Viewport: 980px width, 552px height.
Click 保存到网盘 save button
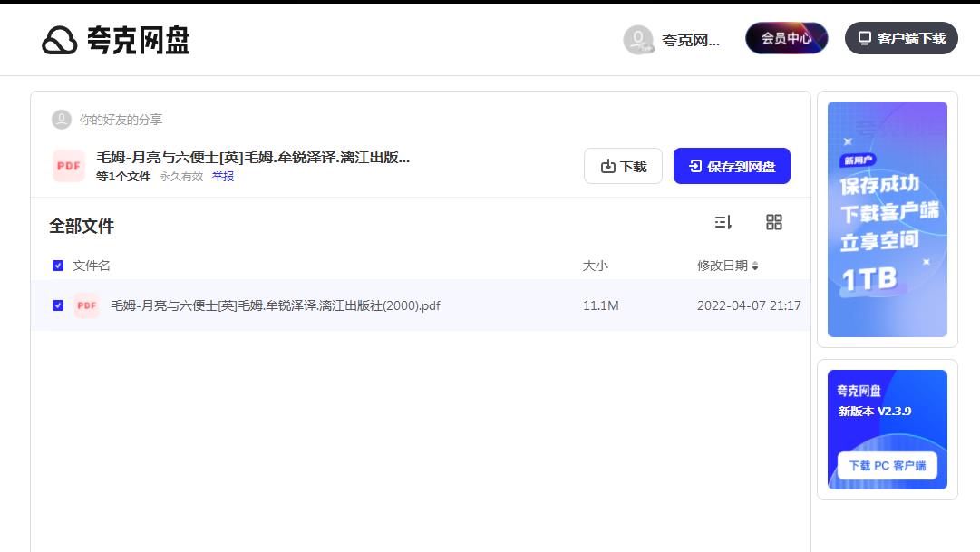click(x=732, y=166)
